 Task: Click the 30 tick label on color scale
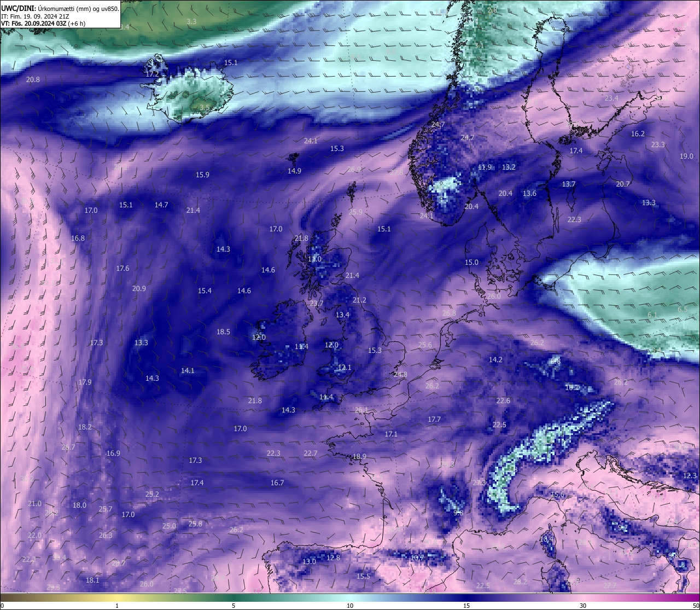(x=583, y=606)
